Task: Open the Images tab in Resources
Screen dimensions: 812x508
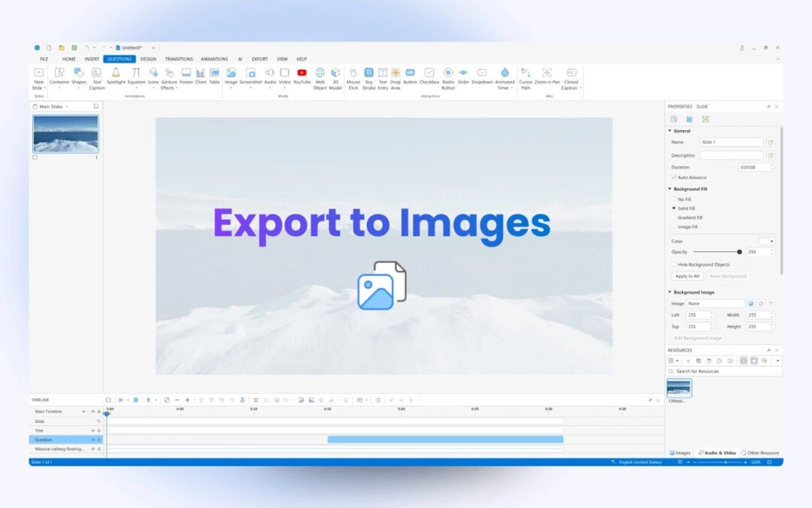Action: pos(680,453)
